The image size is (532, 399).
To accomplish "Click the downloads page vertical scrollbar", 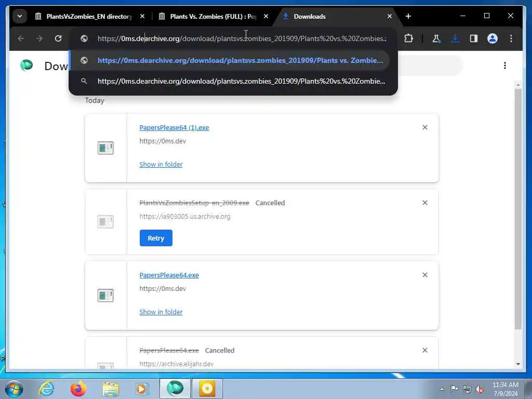I will point(518,209).
